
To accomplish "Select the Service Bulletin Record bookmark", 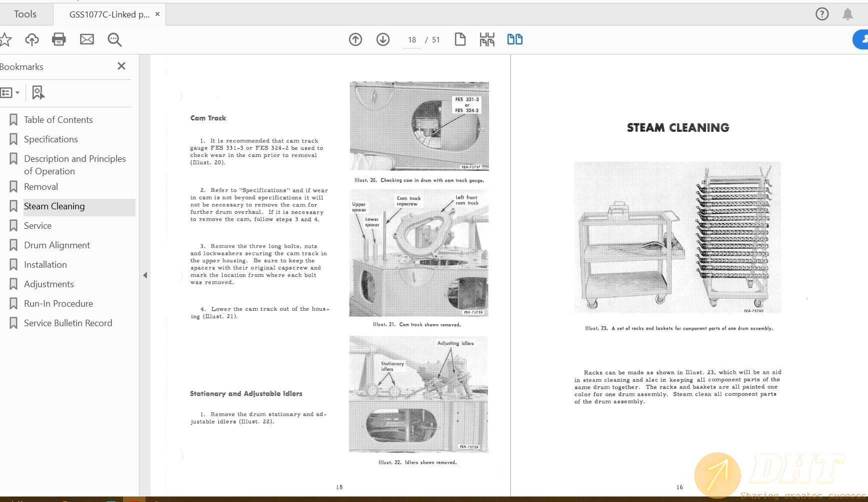I will [67, 323].
